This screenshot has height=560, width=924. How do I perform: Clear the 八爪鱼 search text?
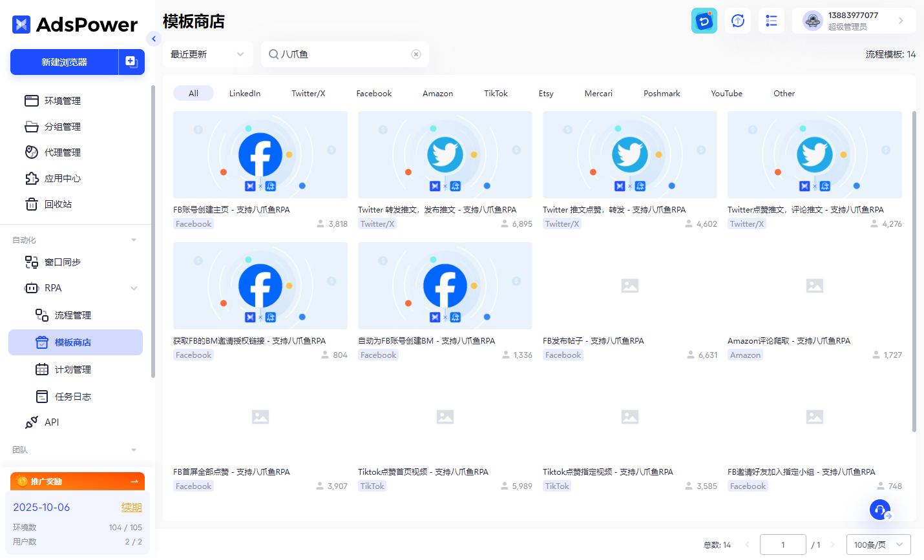416,54
